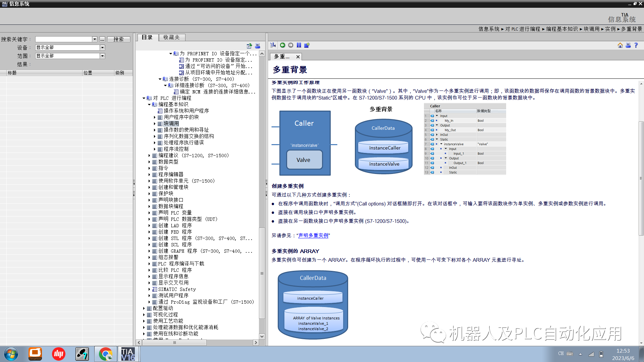Viewport: 644px width, 362px height.
Task: Expand the 用户程序中的块 node
Action: click(x=155, y=117)
